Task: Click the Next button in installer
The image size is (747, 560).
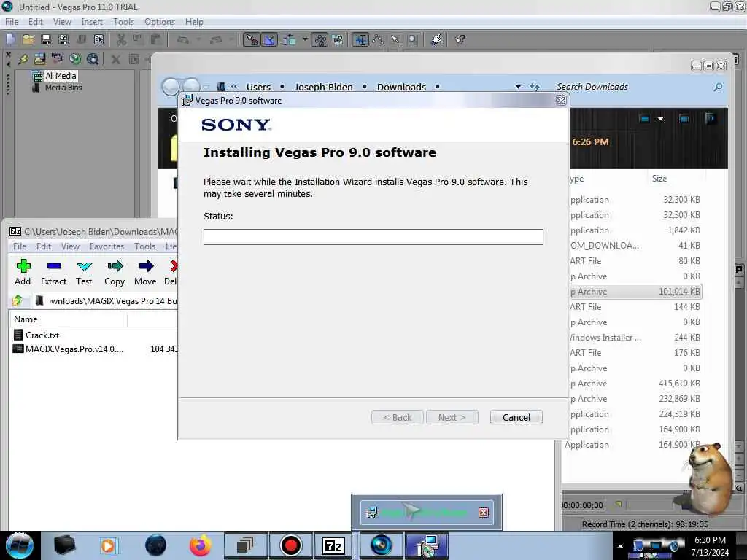Action: tap(452, 418)
